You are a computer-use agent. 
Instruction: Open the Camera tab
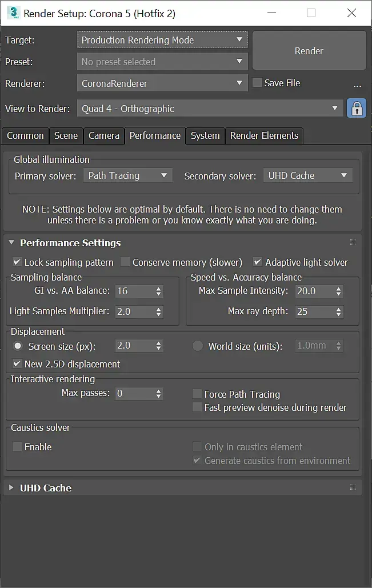point(103,135)
